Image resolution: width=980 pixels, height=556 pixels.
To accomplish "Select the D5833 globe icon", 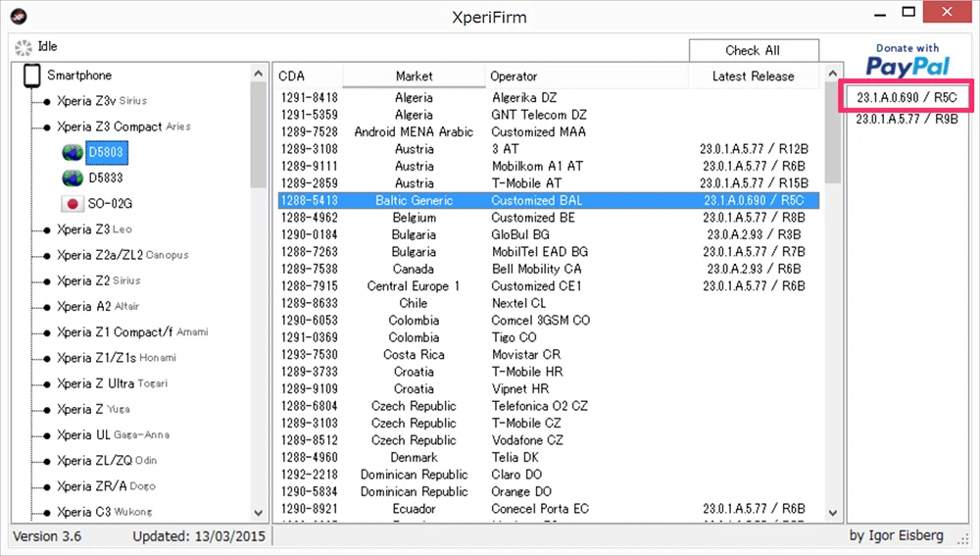I will pyautogui.click(x=73, y=178).
